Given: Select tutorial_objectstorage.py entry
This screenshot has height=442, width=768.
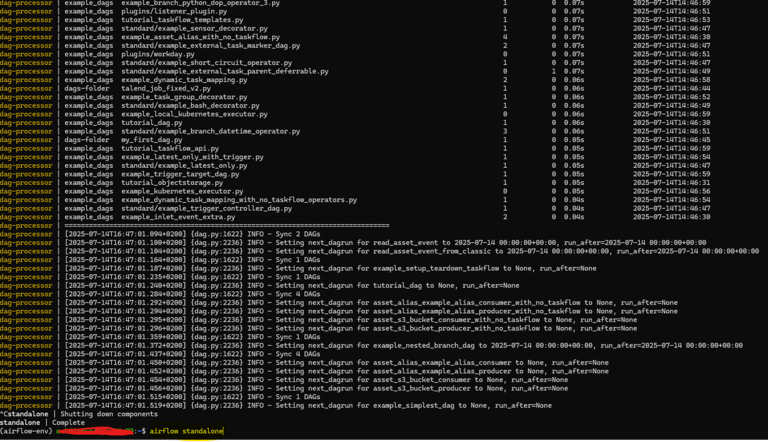Looking at the screenshot, I should point(172,183).
